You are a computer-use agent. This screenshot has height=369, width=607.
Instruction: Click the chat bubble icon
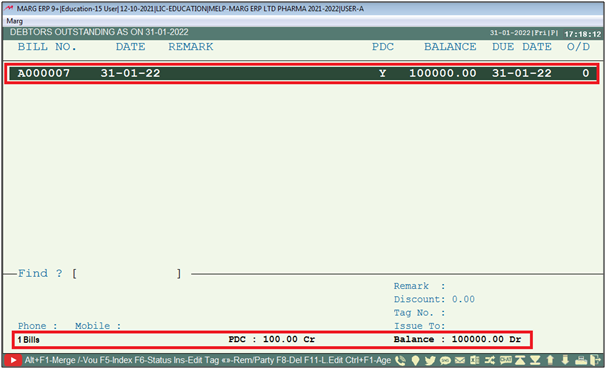click(505, 360)
